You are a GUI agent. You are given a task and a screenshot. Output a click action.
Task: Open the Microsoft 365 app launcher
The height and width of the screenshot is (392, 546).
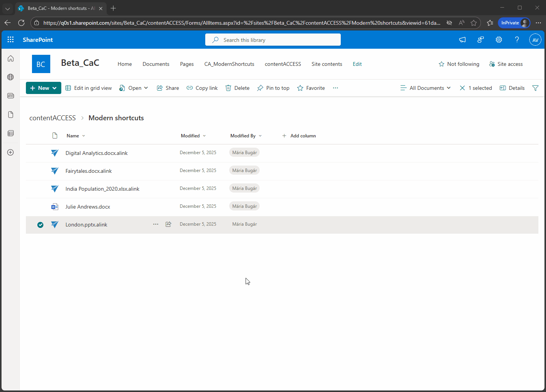coord(10,40)
